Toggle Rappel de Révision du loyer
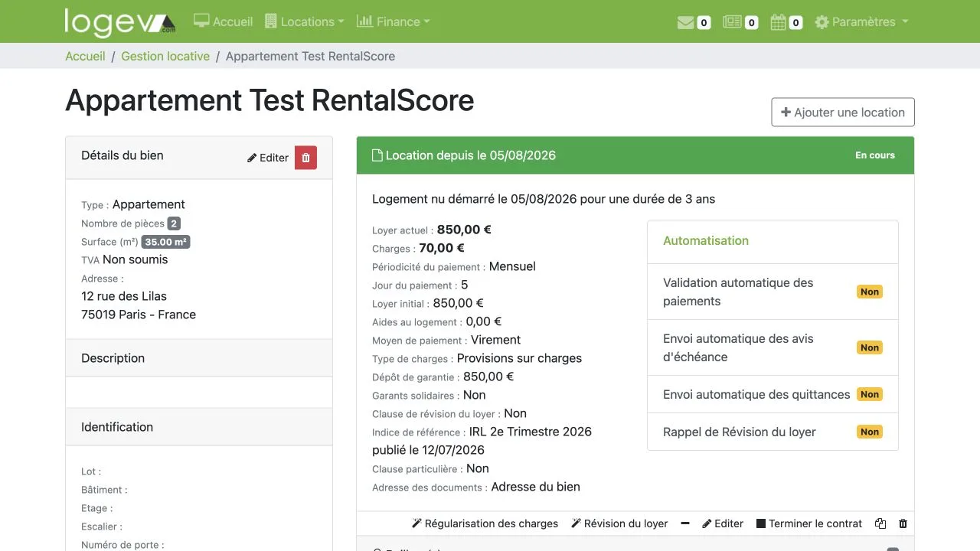Image resolution: width=980 pixels, height=551 pixels. (870, 432)
